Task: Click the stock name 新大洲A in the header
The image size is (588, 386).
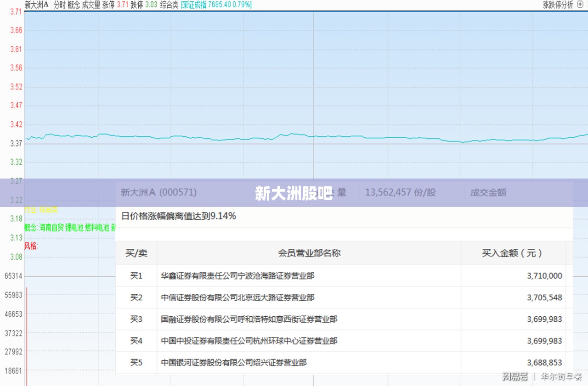Action: pyautogui.click(x=36, y=5)
